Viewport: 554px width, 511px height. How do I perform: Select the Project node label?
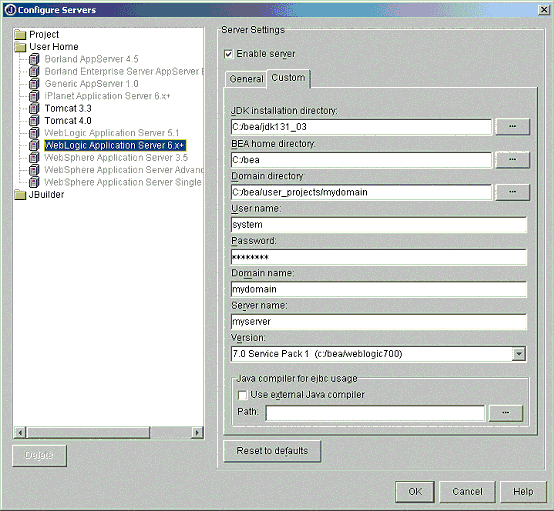(x=44, y=35)
